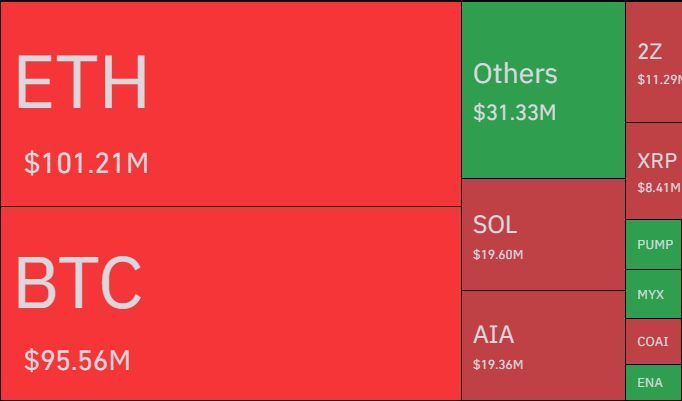Select the red COAI tile

pyautogui.click(x=653, y=342)
